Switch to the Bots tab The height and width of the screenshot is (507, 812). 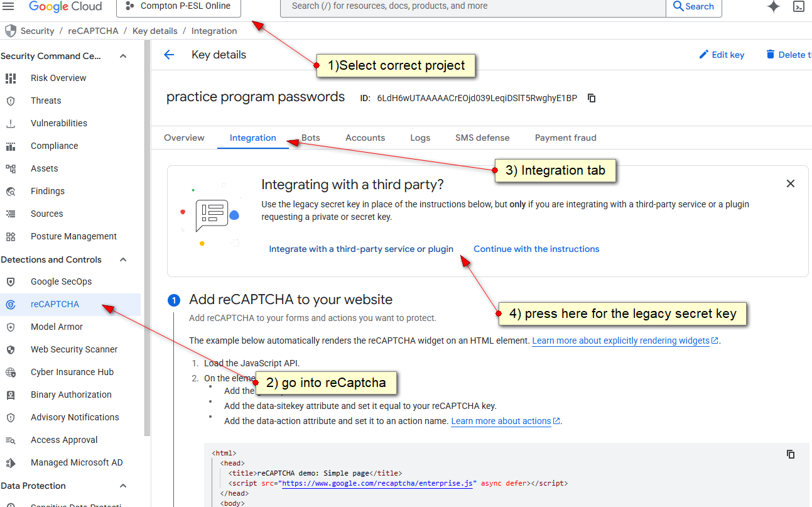311,138
